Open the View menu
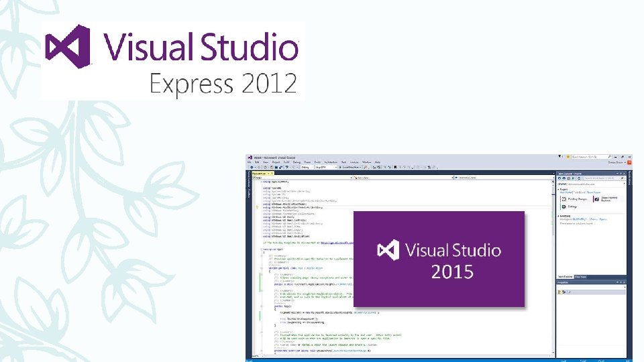The height and width of the screenshot is (362, 644). coord(266,162)
